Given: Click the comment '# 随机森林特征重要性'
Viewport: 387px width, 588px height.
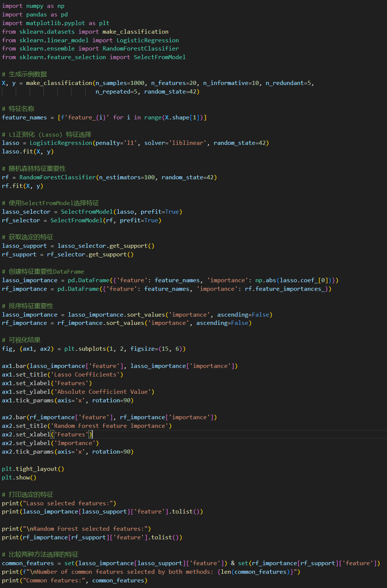Looking at the screenshot, I should tap(34, 168).
